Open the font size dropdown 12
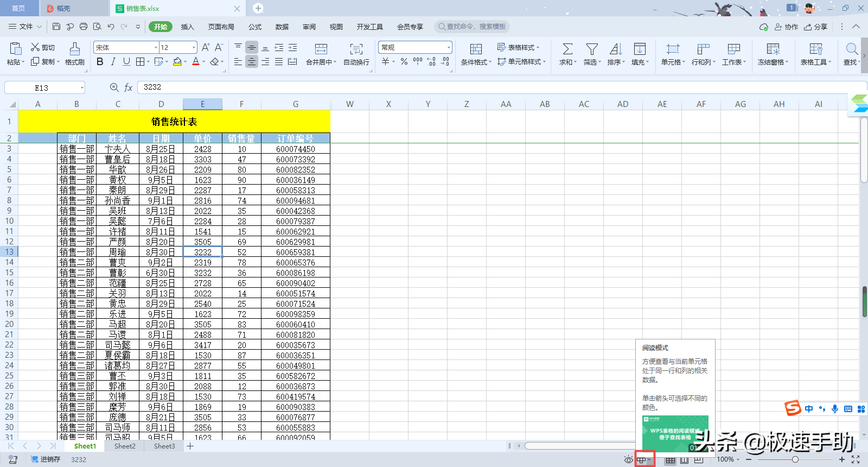This screenshot has height=467, width=868. [194, 48]
